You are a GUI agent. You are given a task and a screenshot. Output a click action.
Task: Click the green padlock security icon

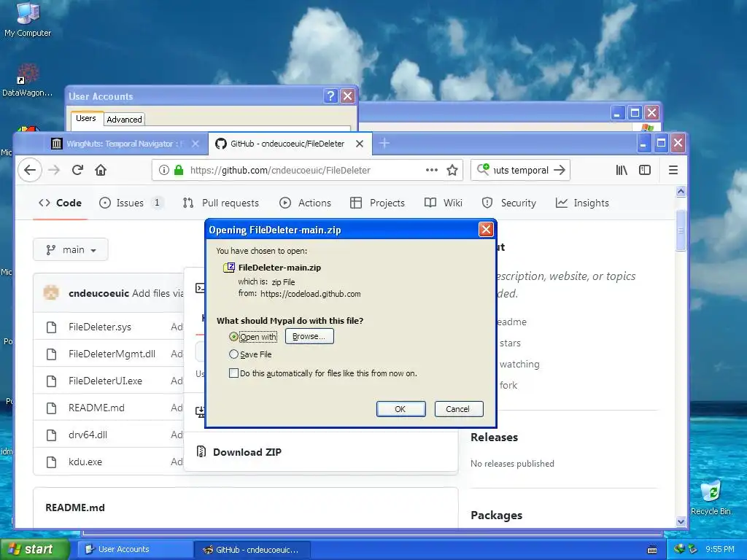(x=179, y=170)
